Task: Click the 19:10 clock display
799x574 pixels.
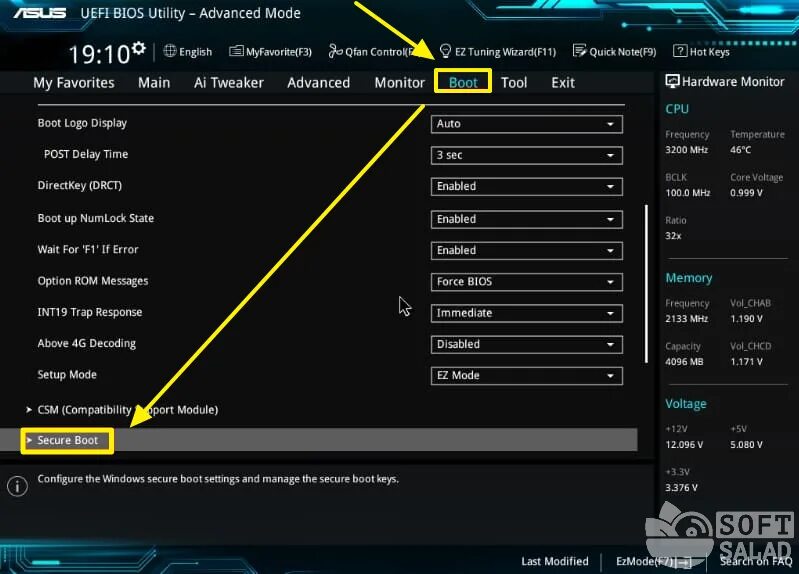Action: pos(99,54)
